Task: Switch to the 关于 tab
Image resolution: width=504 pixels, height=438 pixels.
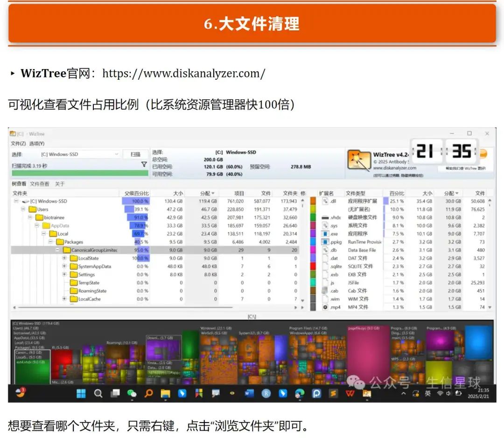Action: point(60,184)
